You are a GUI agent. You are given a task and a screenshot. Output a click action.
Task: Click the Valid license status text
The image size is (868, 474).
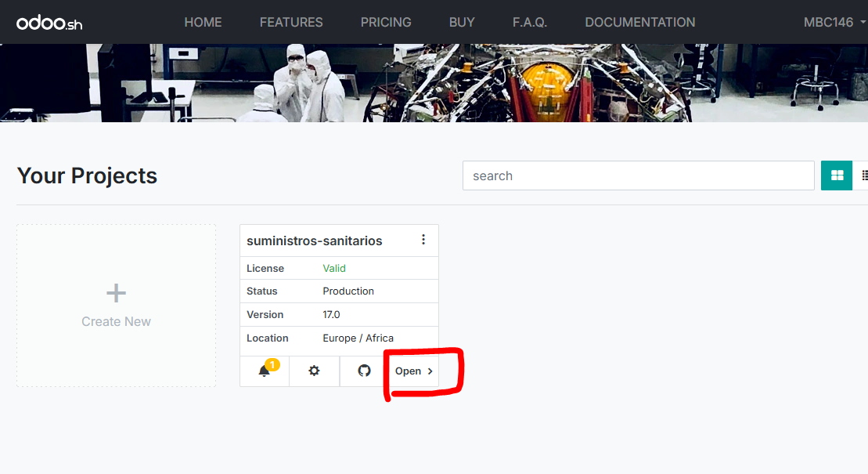click(334, 268)
